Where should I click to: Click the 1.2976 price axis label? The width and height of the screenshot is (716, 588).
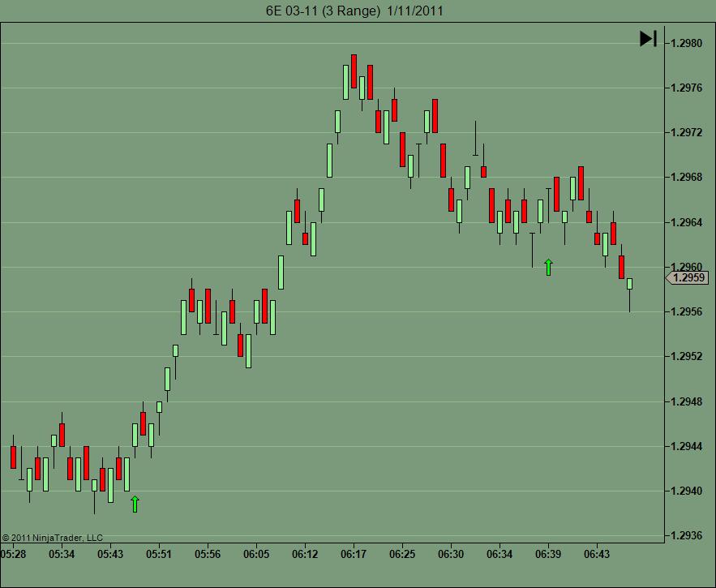(x=686, y=88)
